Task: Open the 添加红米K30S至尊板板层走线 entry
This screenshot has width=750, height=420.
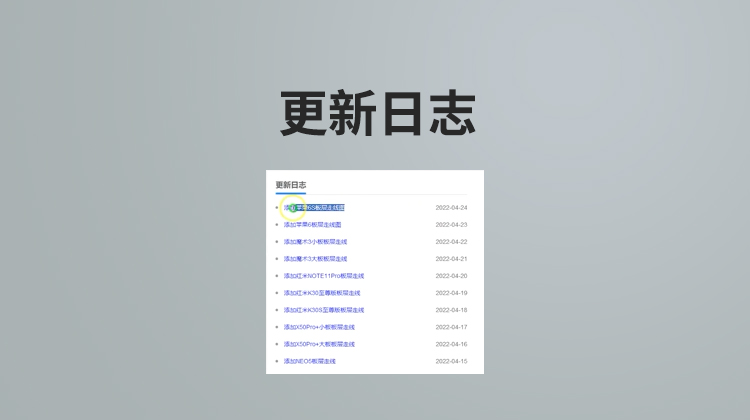Action: [x=323, y=310]
